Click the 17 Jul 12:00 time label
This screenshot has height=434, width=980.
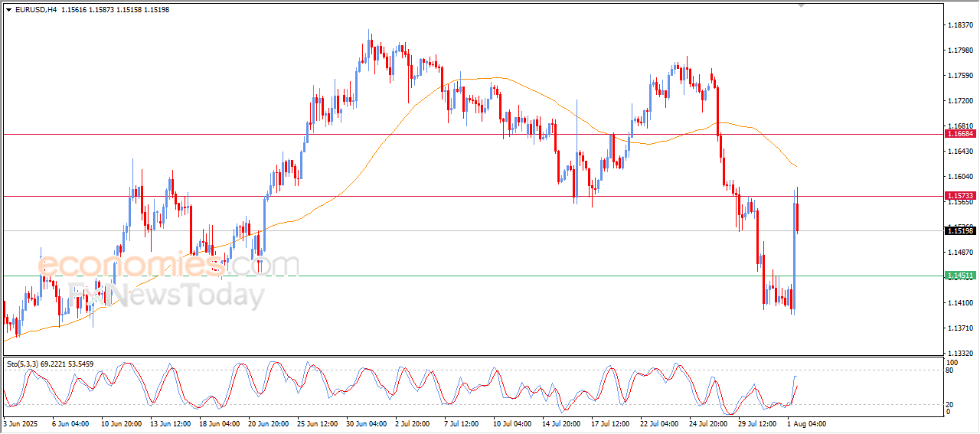(612, 423)
